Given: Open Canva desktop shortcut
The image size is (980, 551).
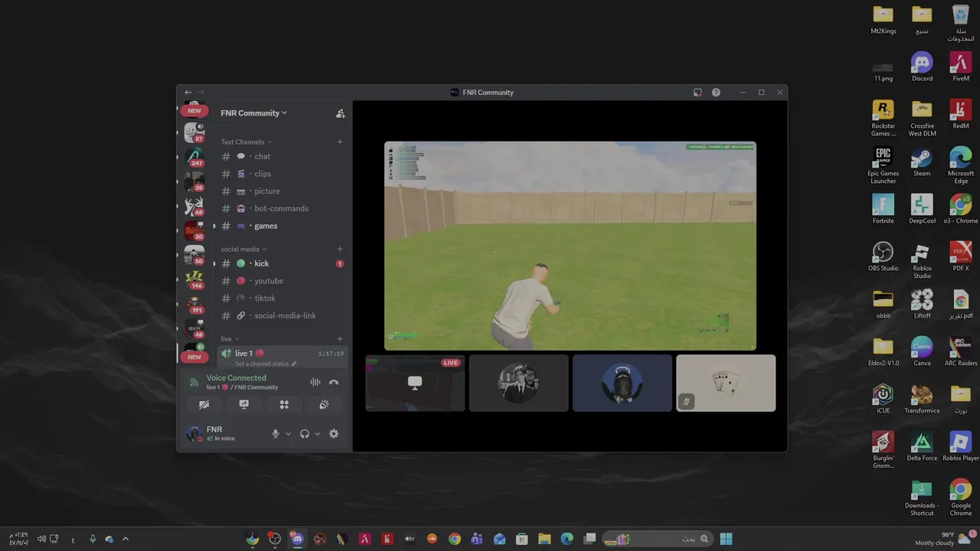Looking at the screenshot, I should click(x=922, y=352).
